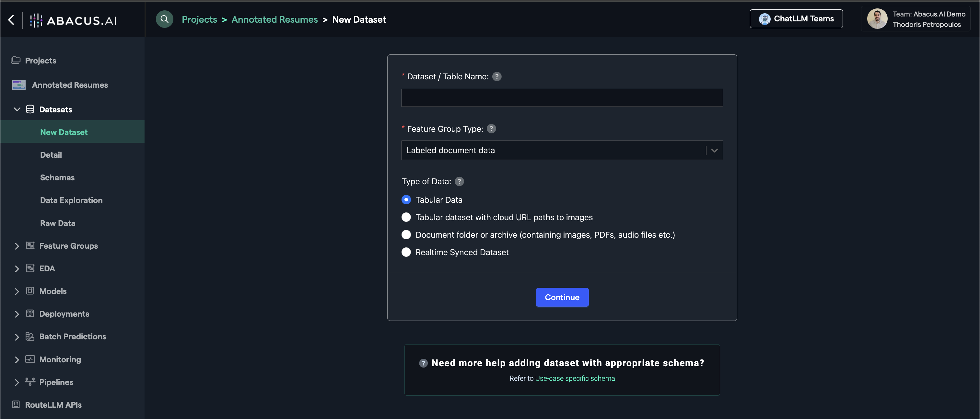Open the Deployments icon in sidebar
This screenshot has height=419, width=980.
[x=30, y=314]
